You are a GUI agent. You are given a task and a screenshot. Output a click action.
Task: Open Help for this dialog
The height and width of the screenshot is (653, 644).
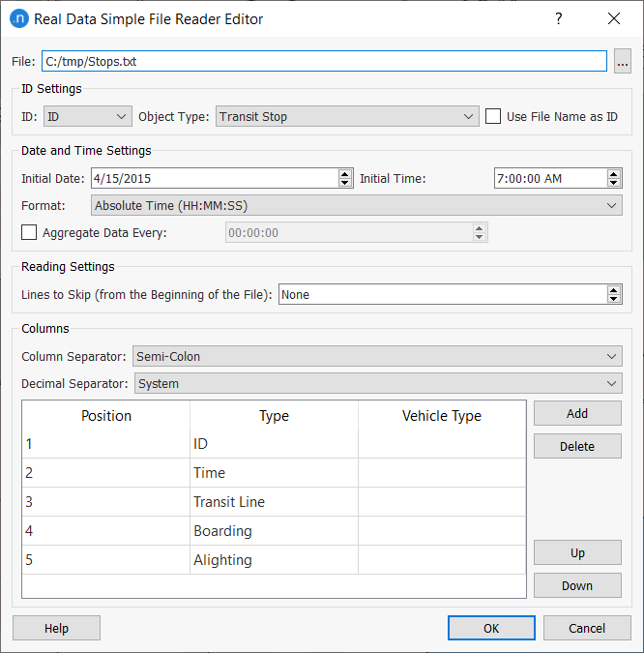56,628
